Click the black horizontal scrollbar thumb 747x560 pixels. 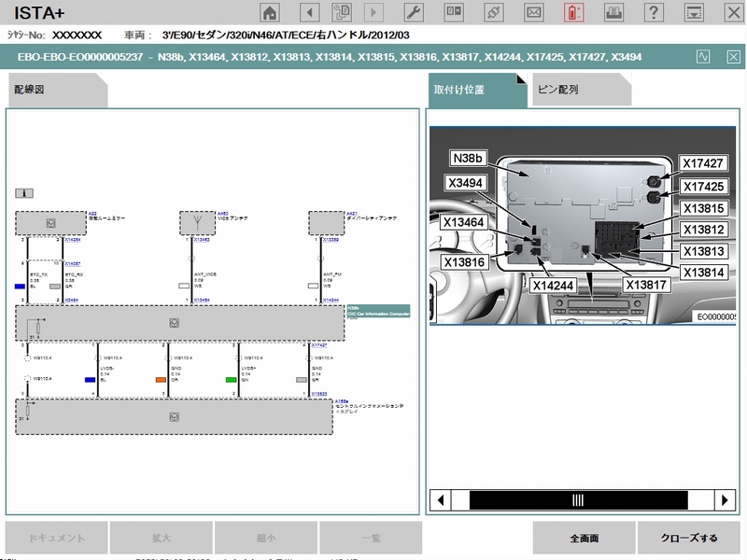point(578,500)
